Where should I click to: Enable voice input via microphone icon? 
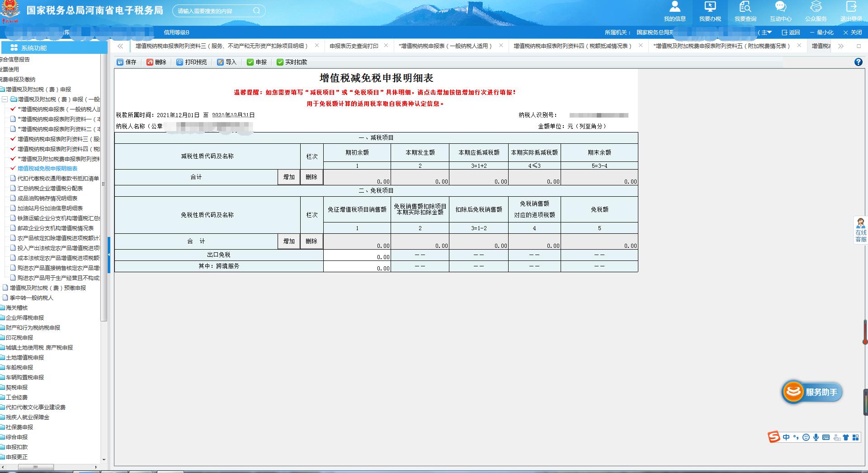tap(816, 437)
